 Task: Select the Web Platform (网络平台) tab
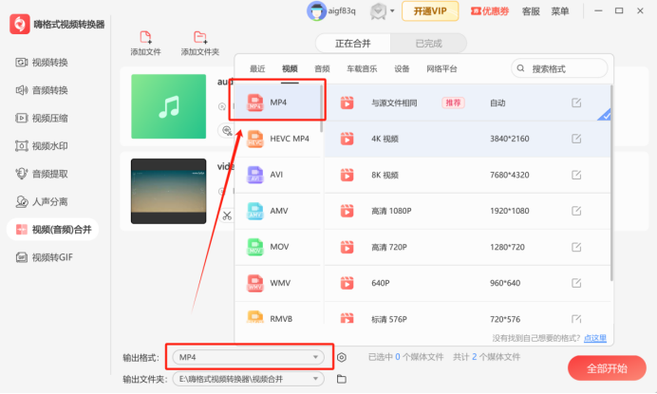point(442,69)
